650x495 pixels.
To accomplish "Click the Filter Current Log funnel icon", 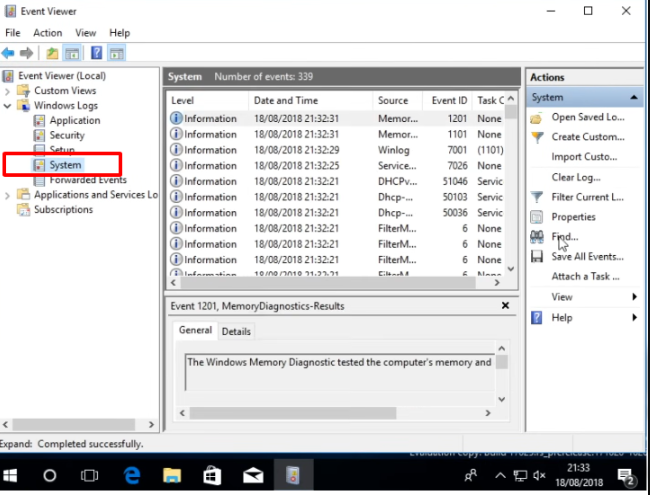I will coord(537,197).
